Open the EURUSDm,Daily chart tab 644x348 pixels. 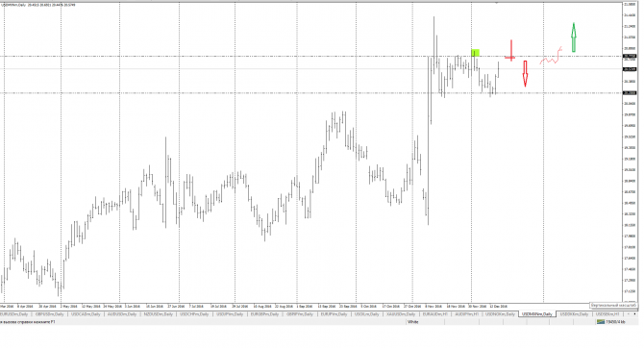pos(13,314)
